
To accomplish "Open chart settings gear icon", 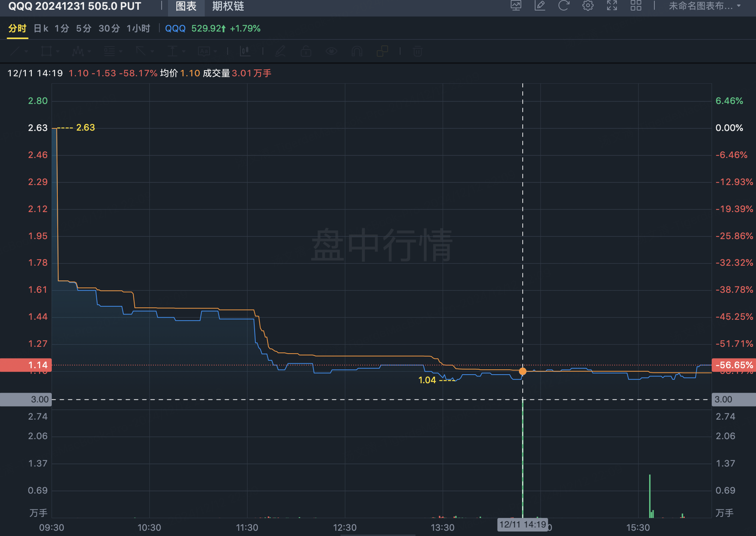I will click(x=588, y=6).
